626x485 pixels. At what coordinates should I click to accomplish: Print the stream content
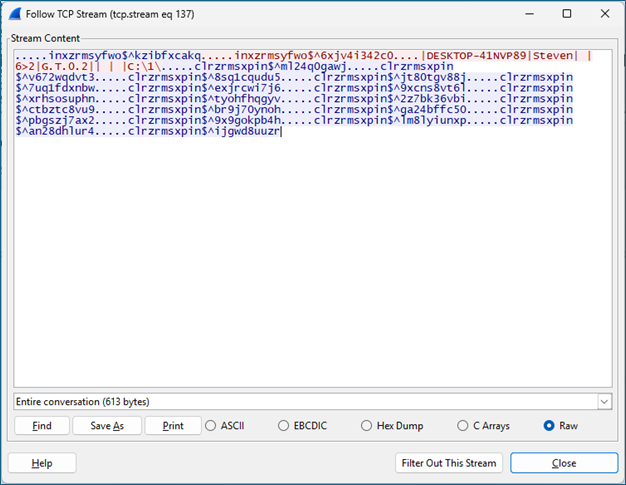173,425
